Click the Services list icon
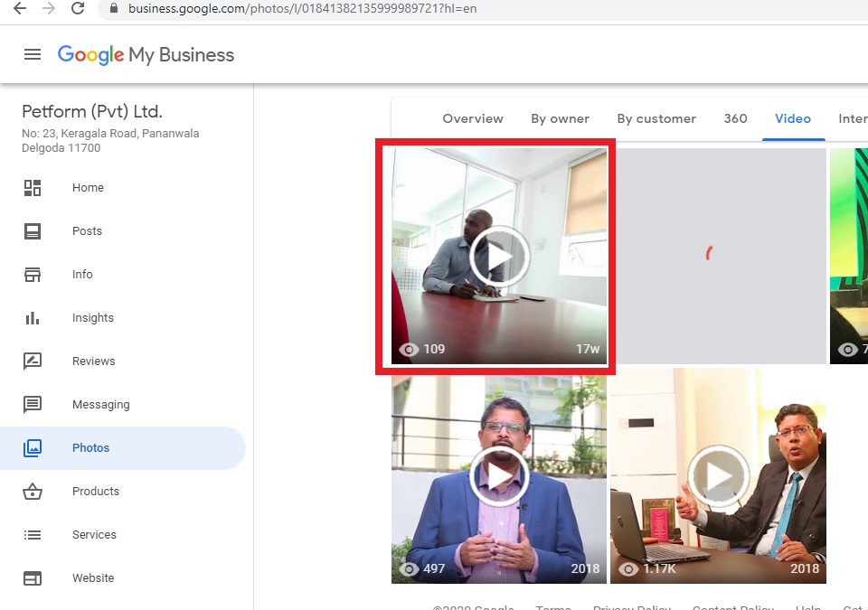Image resolution: width=868 pixels, height=610 pixels. 33,535
